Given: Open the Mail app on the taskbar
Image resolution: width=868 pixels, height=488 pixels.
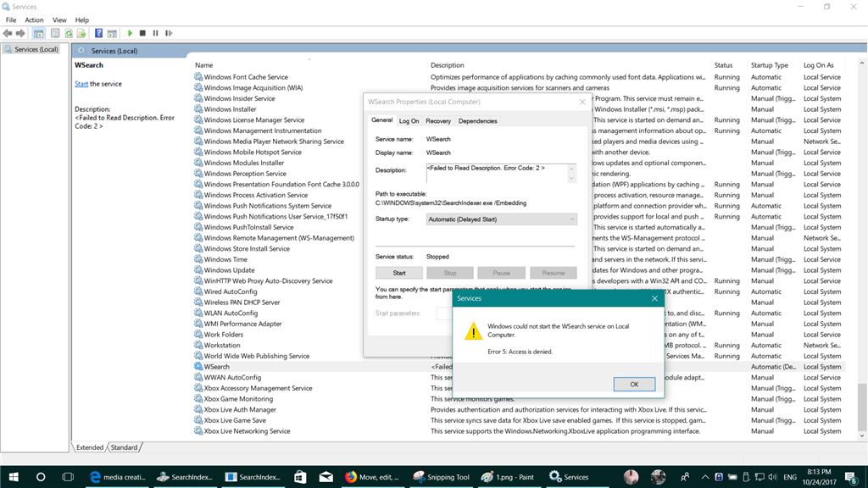Looking at the screenshot, I should click(326, 477).
